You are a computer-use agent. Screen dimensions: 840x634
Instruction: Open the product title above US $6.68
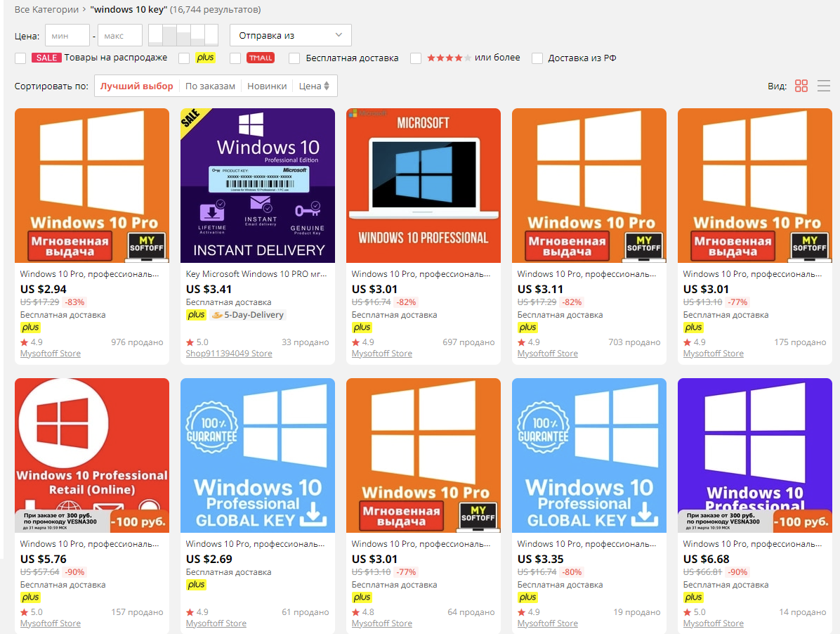[752, 544]
